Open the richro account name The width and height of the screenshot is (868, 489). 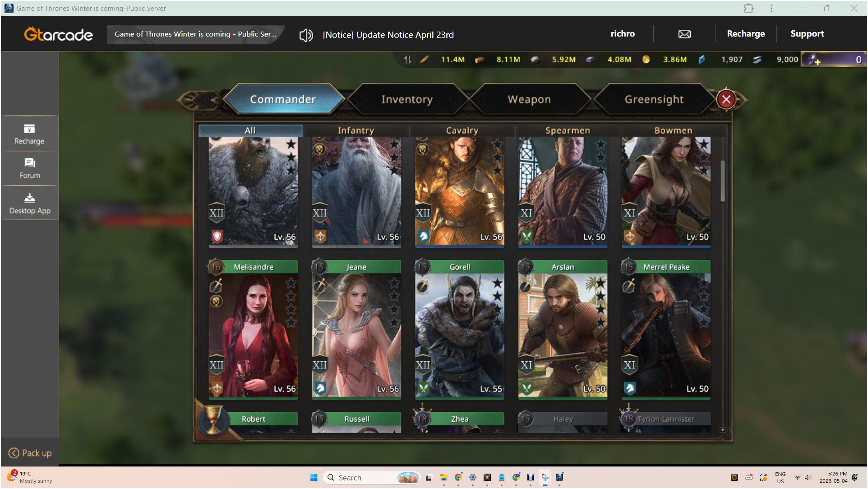coord(623,34)
